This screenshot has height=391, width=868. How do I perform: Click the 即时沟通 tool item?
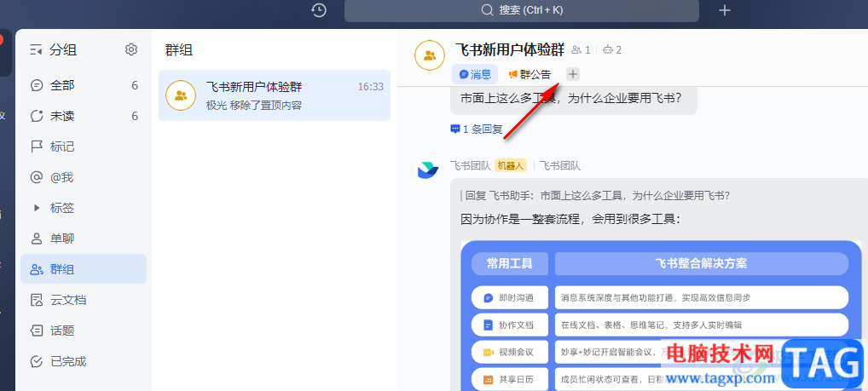point(510,297)
